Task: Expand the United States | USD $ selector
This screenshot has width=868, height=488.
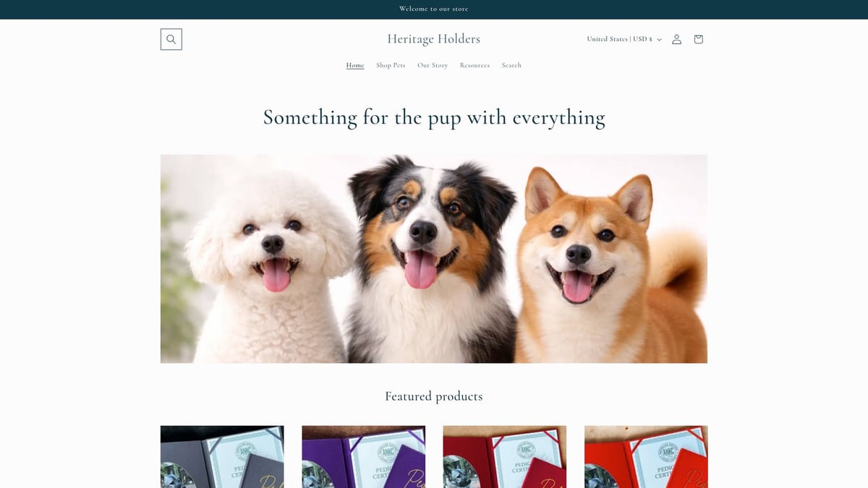Action: tap(624, 39)
